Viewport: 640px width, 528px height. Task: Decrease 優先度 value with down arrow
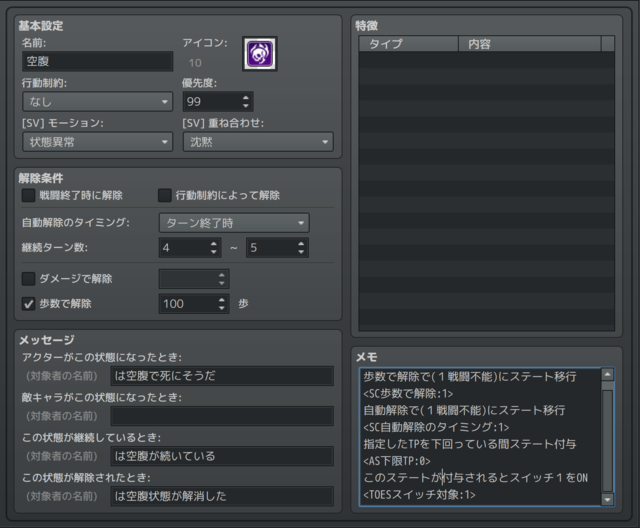point(246,106)
